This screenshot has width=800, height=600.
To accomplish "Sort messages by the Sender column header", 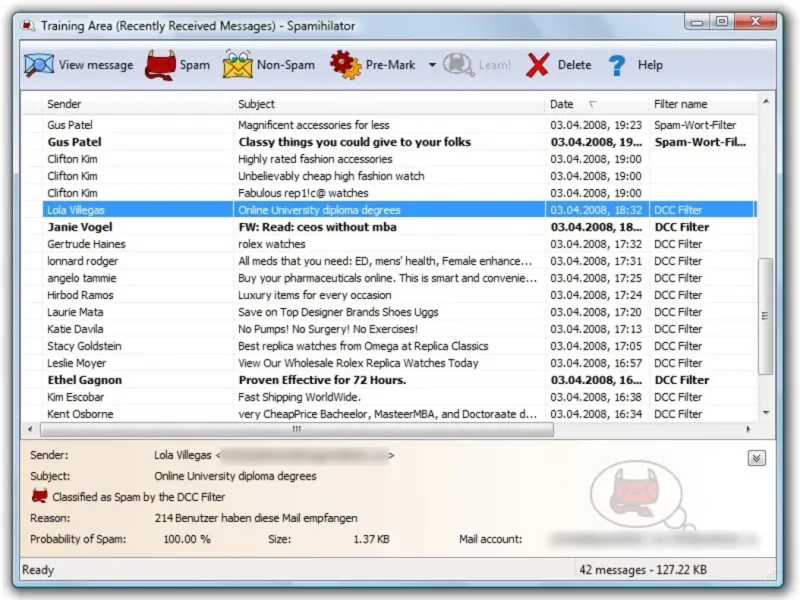I will point(137,104).
